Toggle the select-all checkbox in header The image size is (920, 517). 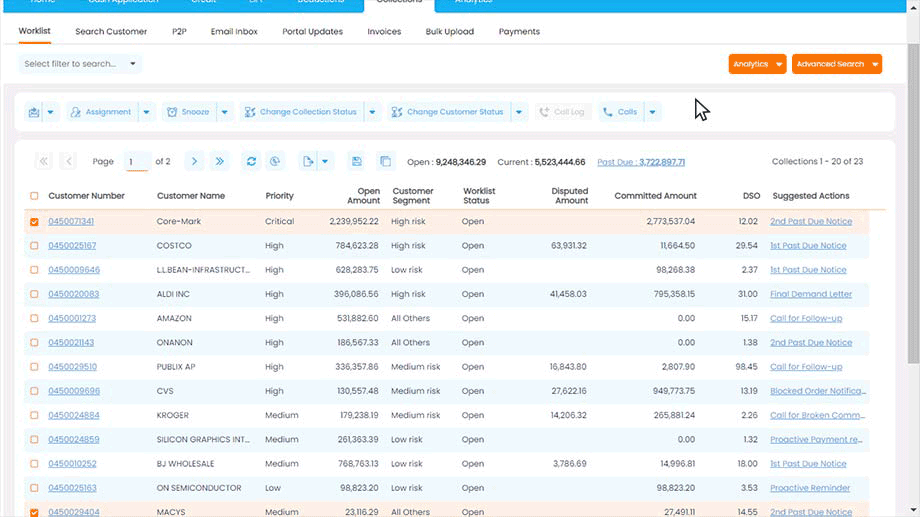tap(35, 196)
